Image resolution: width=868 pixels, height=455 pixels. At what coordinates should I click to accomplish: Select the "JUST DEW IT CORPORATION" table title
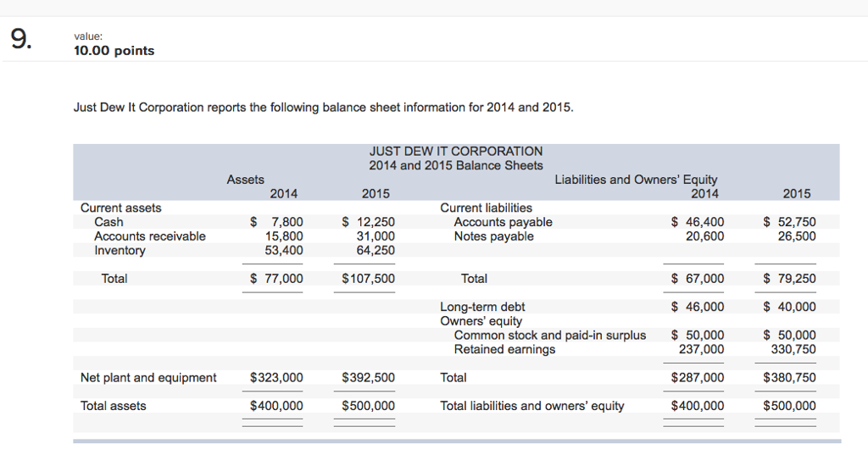pyautogui.click(x=456, y=151)
